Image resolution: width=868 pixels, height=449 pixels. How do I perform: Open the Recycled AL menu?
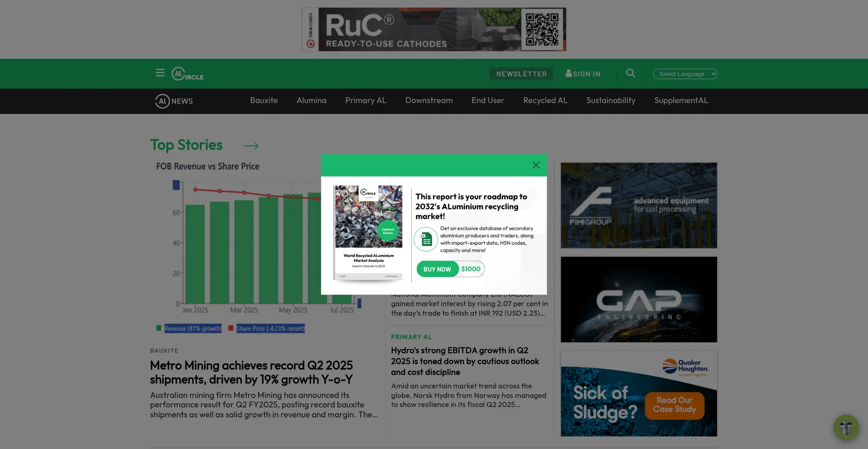(x=545, y=100)
